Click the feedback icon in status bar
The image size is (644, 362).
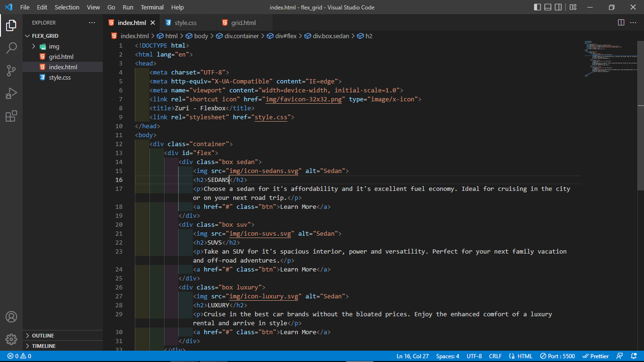pos(620,356)
